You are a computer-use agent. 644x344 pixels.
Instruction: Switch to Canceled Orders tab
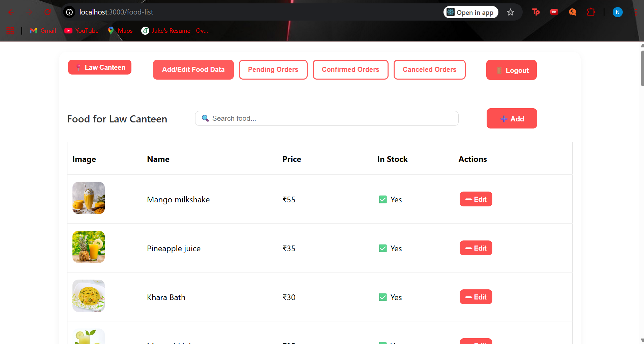pyautogui.click(x=430, y=69)
